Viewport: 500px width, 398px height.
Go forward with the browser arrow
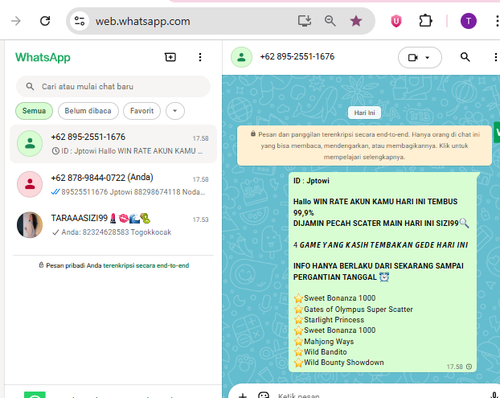pos(16,21)
